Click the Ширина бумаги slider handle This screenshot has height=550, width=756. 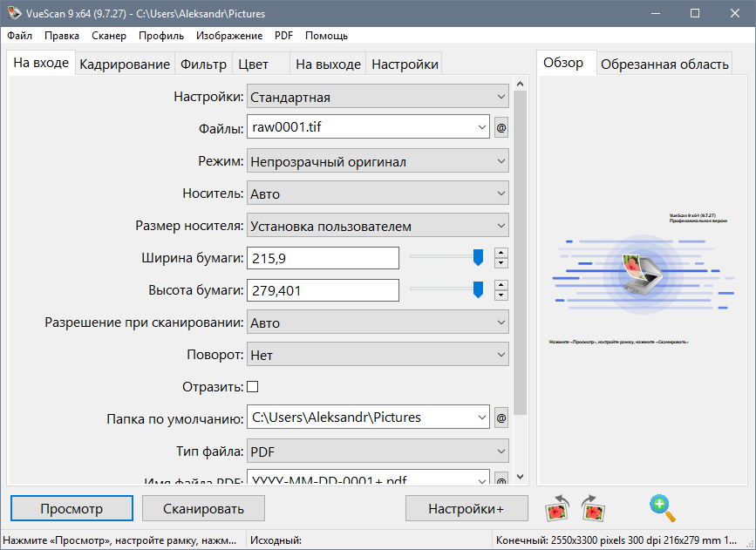click(x=478, y=257)
